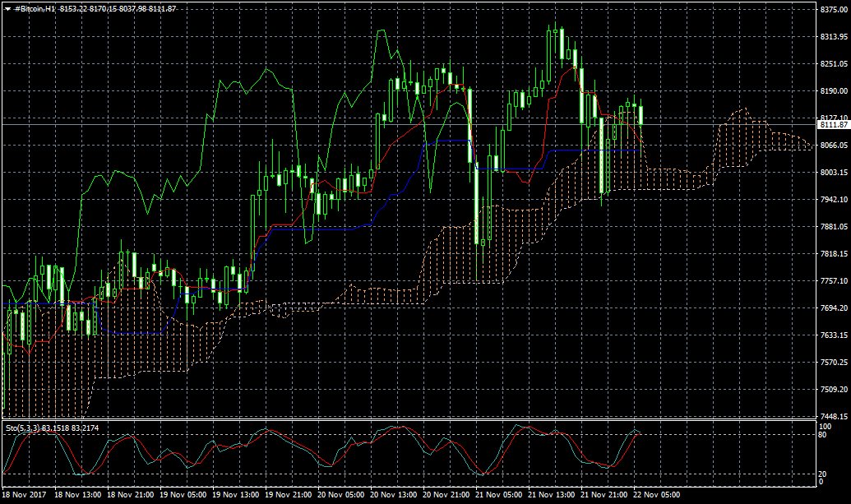Click the 18 Nov 13:00 time label
The image size is (851, 504).
click(77, 496)
